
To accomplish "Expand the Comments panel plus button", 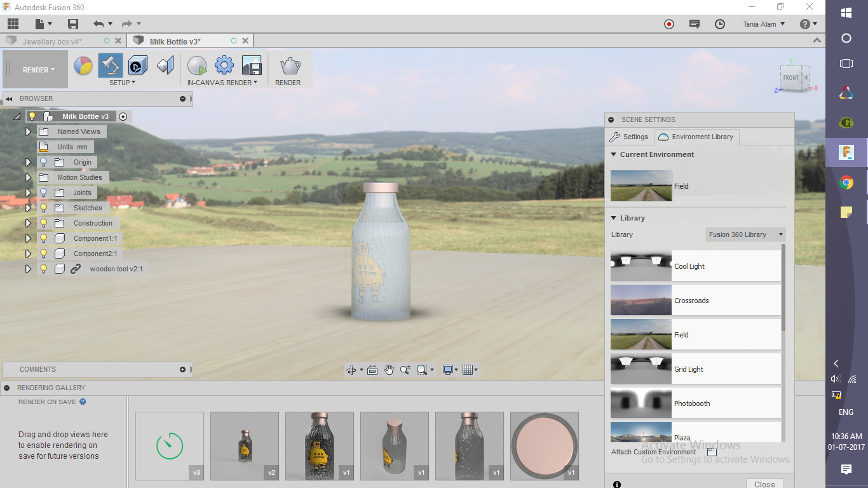I will 183,369.
